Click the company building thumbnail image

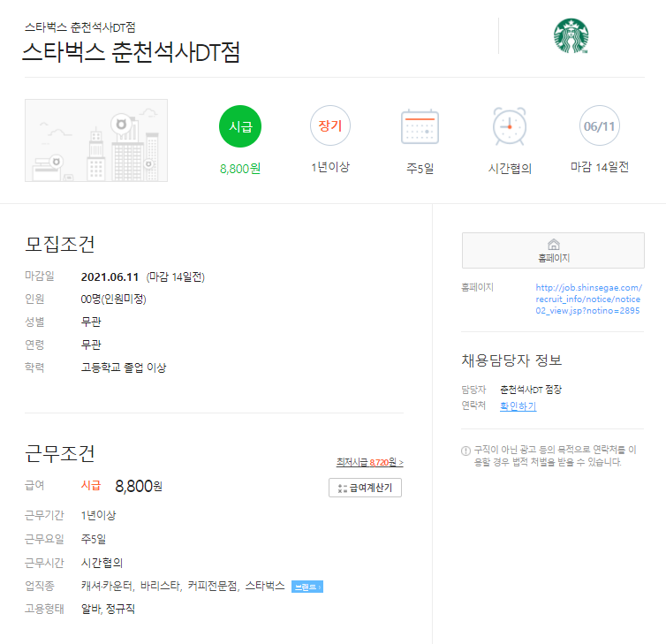[x=96, y=140]
